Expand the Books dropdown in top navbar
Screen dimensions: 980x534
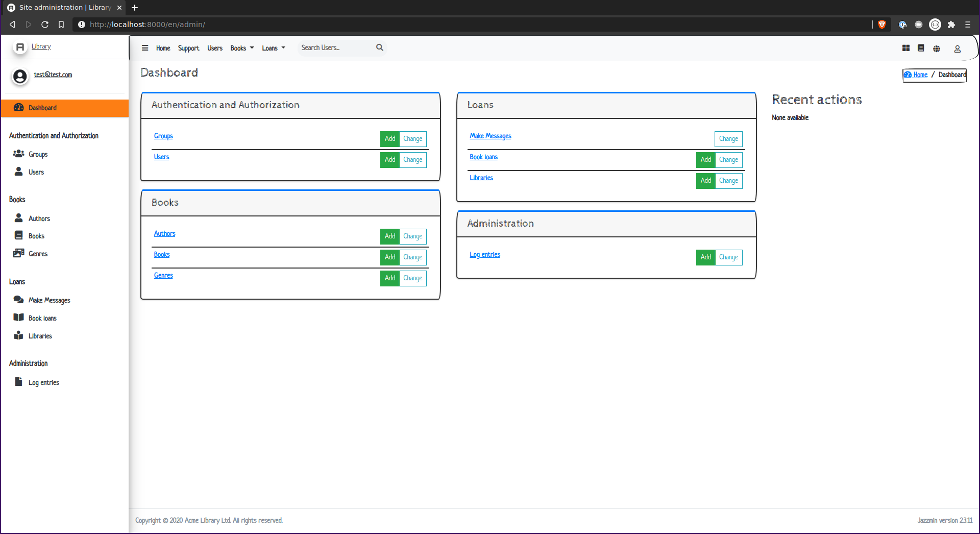click(242, 48)
